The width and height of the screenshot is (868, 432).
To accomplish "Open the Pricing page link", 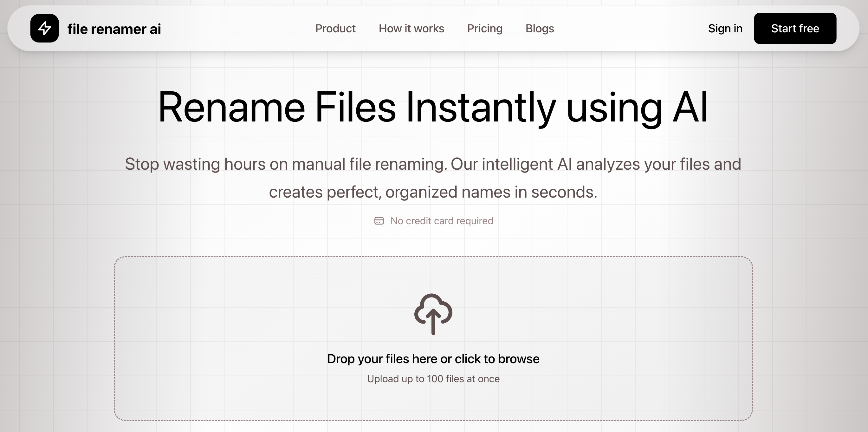I will 484,28.
